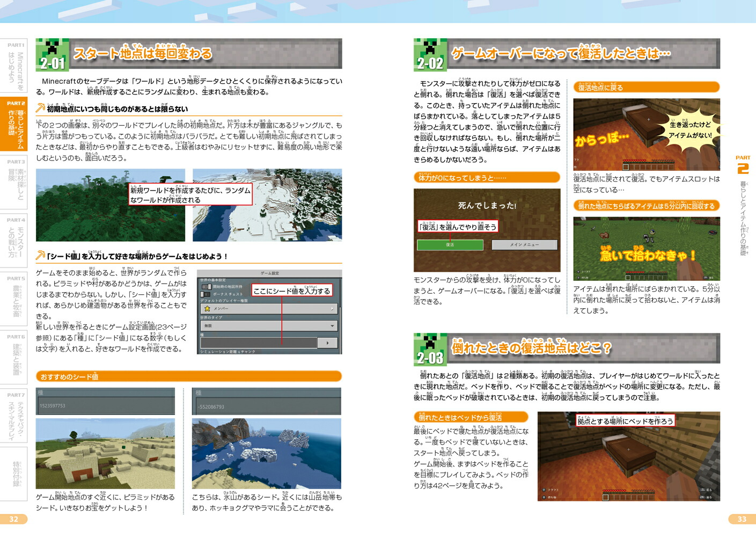
Task: Enable the ボーナスチェスト toggle
Action: (204, 293)
